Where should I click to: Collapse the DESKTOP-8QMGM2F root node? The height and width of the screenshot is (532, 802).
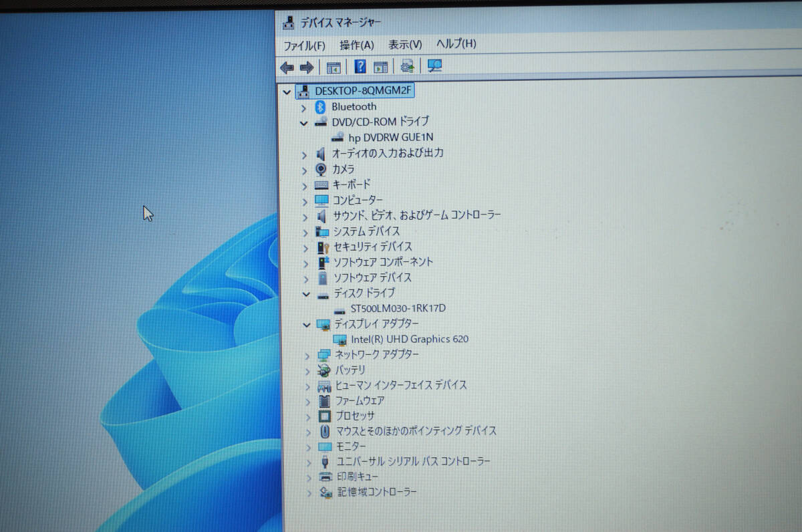point(288,92)
